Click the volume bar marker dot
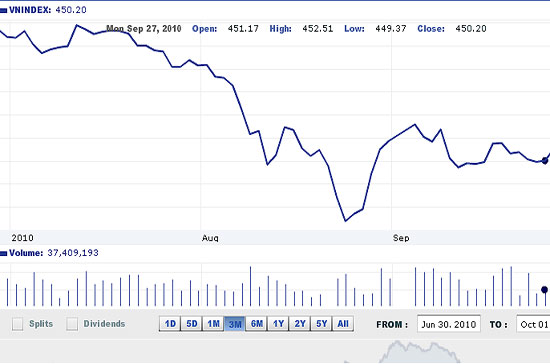Image resolution: width=550 pixels, height=364 pixels. point(544,290)
